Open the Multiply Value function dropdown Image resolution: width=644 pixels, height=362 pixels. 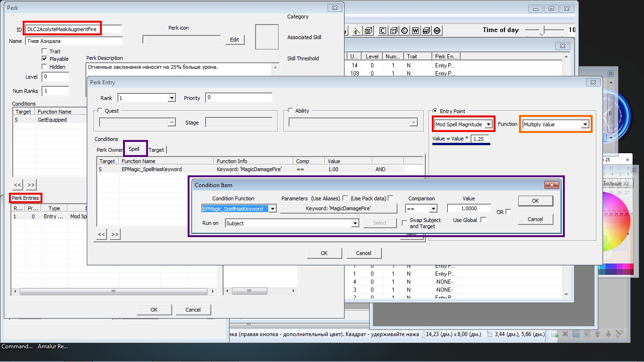point(585,124)
